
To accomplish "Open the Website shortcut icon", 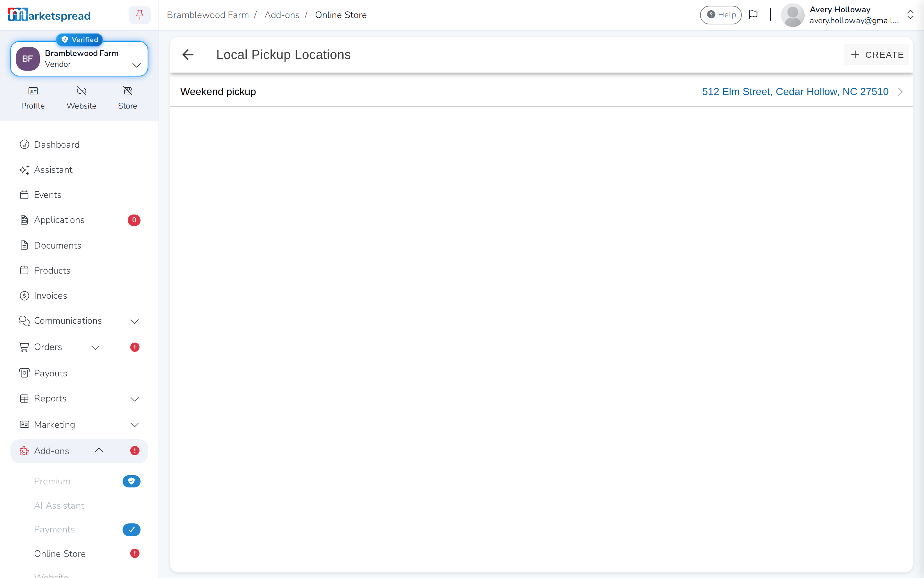I will (81, 91).
